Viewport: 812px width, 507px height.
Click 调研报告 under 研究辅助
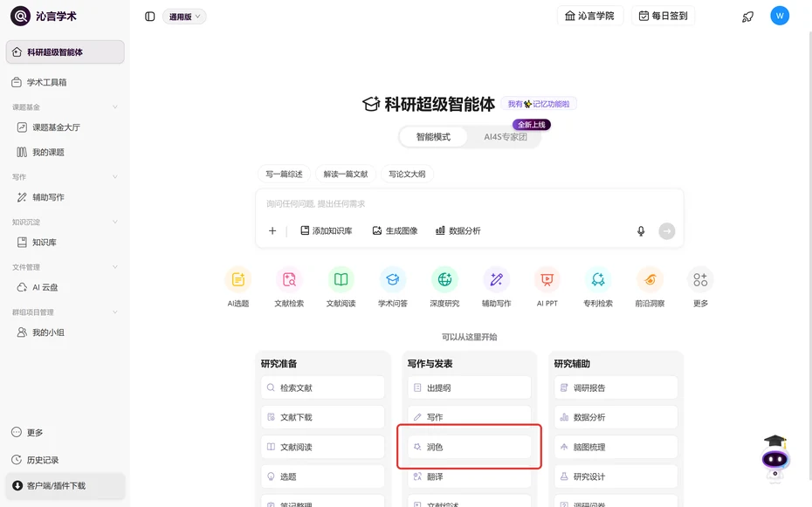[616, 387]
